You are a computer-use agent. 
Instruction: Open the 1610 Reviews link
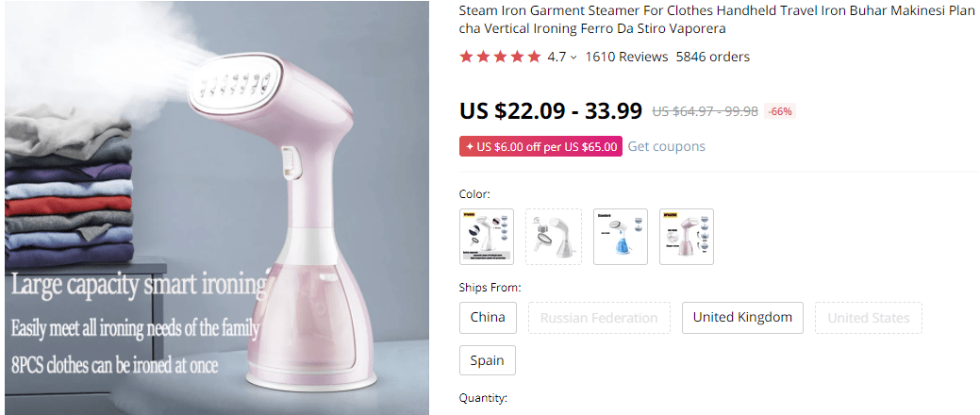coord(626,57)
